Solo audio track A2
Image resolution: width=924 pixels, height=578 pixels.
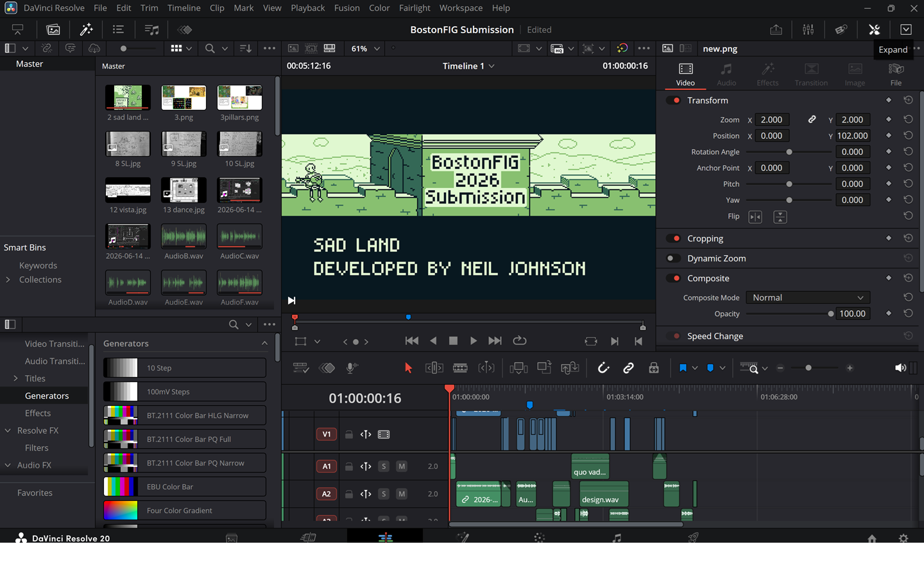(x=384, y=494)
